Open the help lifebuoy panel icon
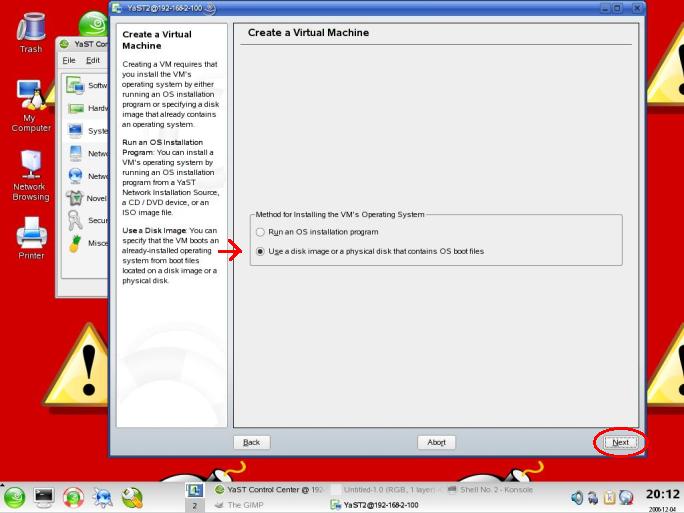The width and height of the screenshot is (684, 513). point(73,498)
